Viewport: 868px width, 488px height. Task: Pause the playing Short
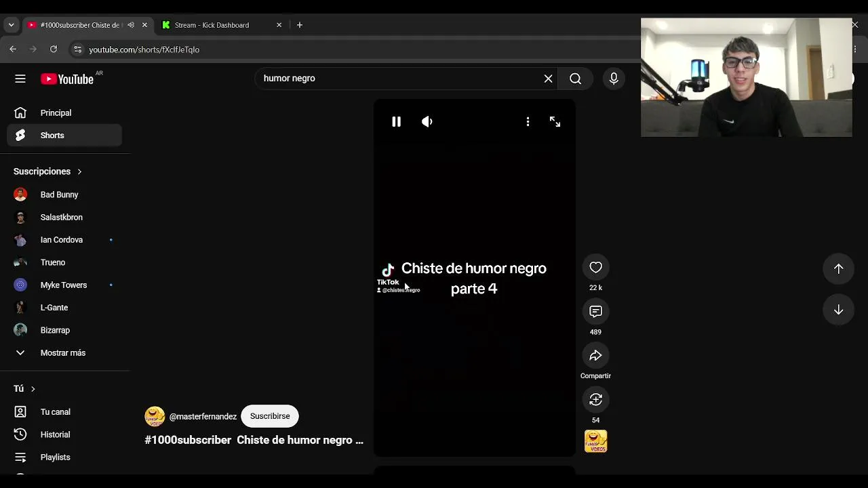coord(396,122)
